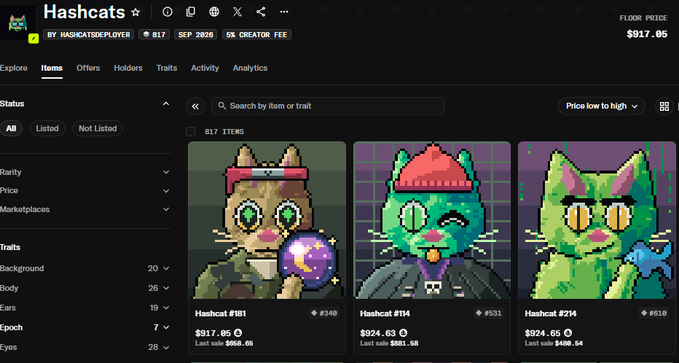
Task: Open Price low to high sort dropdown
Action: tap(601, 106)
